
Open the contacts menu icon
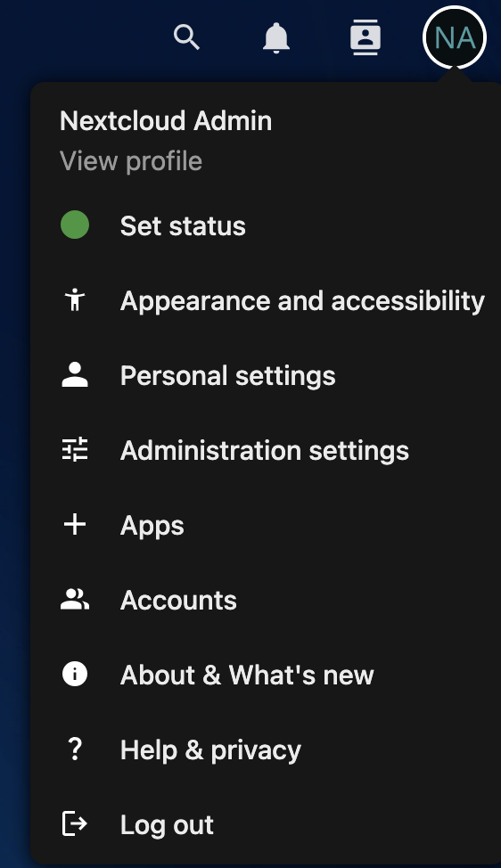pos(365,37)
